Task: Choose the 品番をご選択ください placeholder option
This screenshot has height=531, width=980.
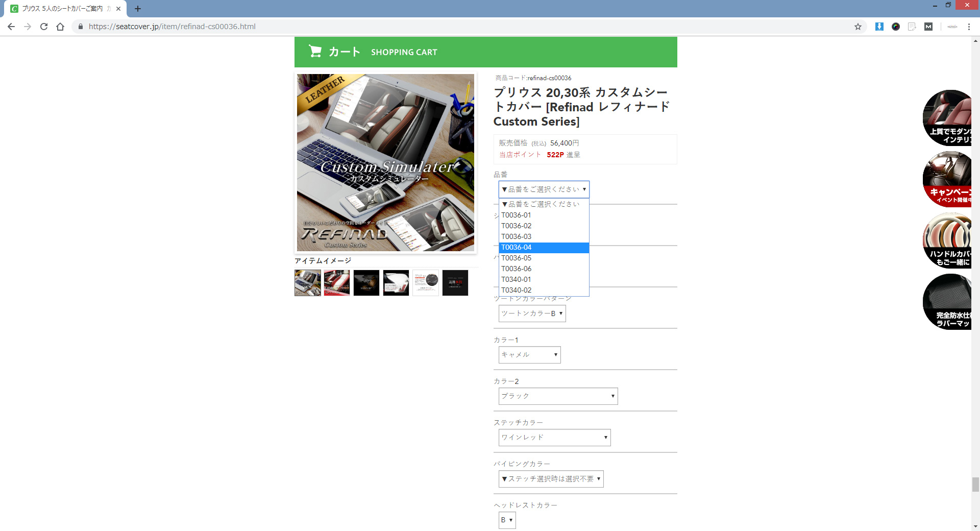Action: click(544, 204)
